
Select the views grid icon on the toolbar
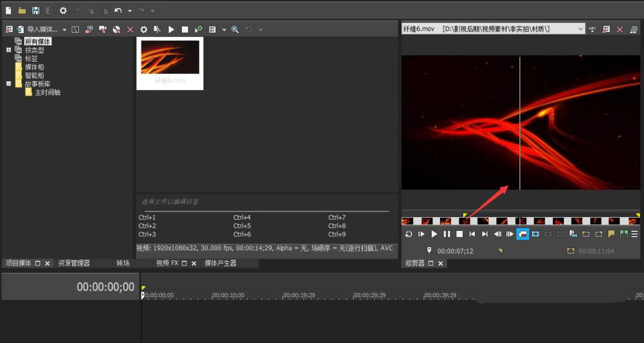click(x=213, y=29)
